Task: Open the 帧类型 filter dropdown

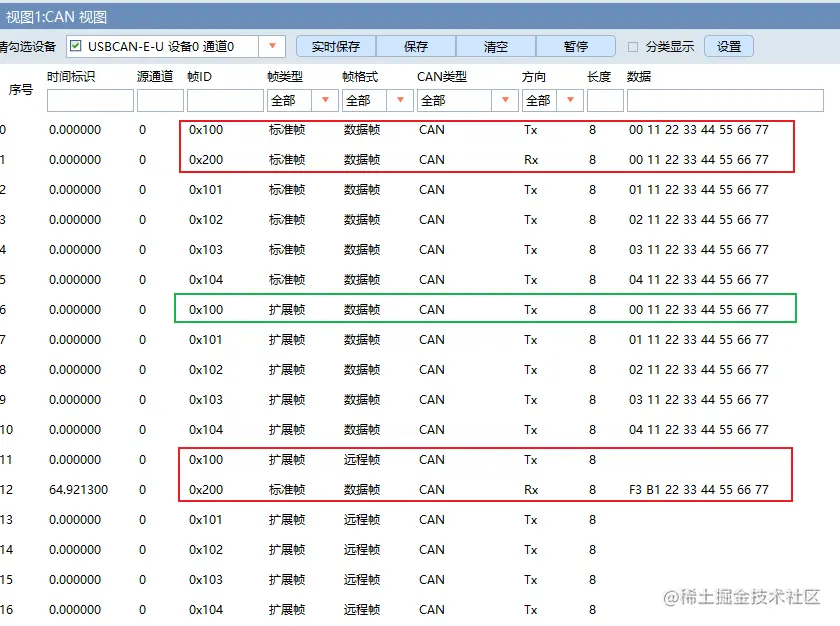Action: pyautogui.click(x=325, y=100)
